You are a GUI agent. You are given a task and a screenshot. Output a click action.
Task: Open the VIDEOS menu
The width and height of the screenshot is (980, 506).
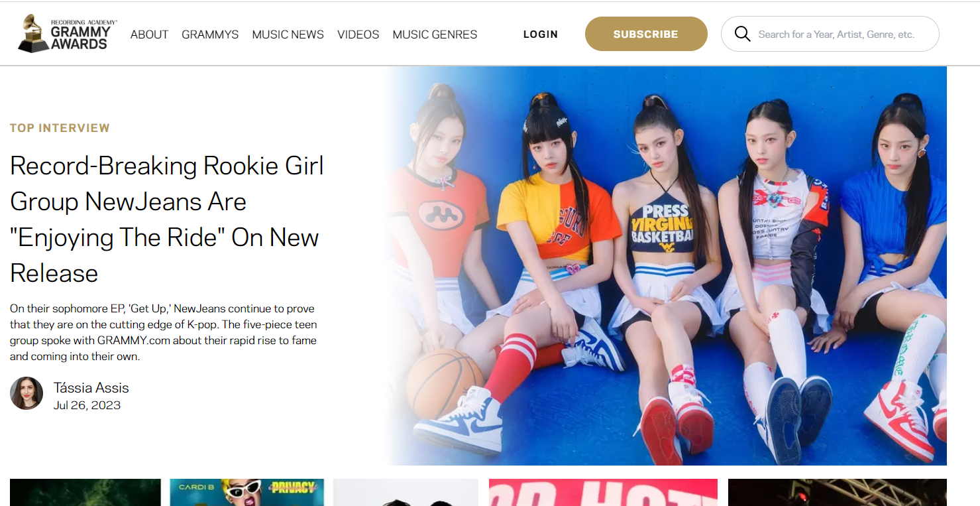358,34
